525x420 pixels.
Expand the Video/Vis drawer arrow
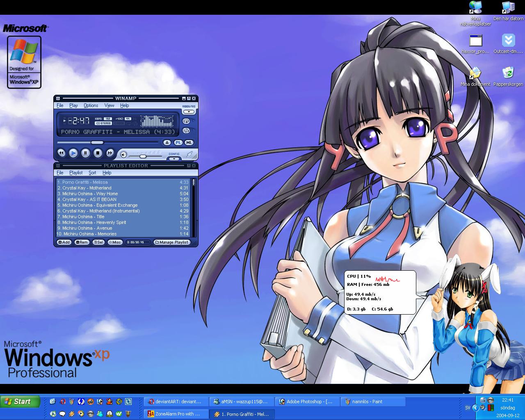tap(189, 112)
